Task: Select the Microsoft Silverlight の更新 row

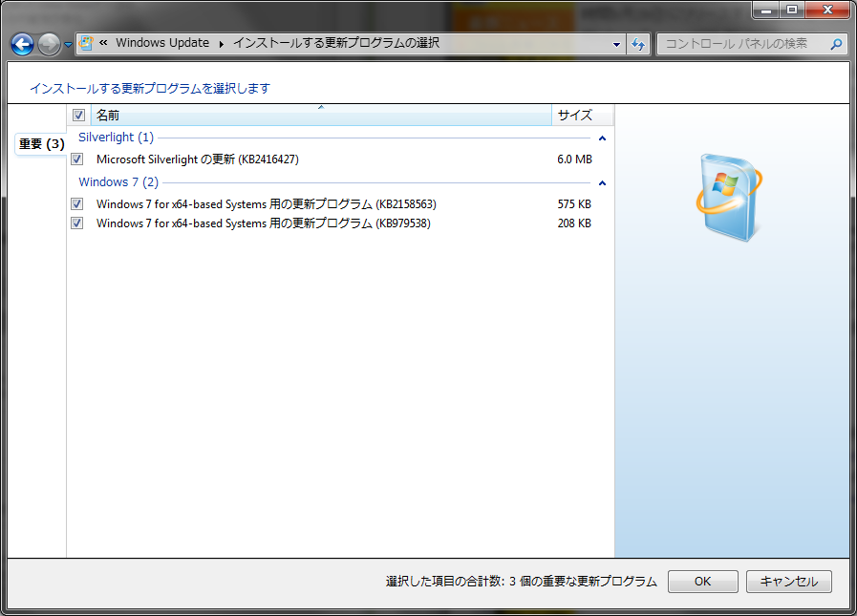Action: (x=339, y=159)
